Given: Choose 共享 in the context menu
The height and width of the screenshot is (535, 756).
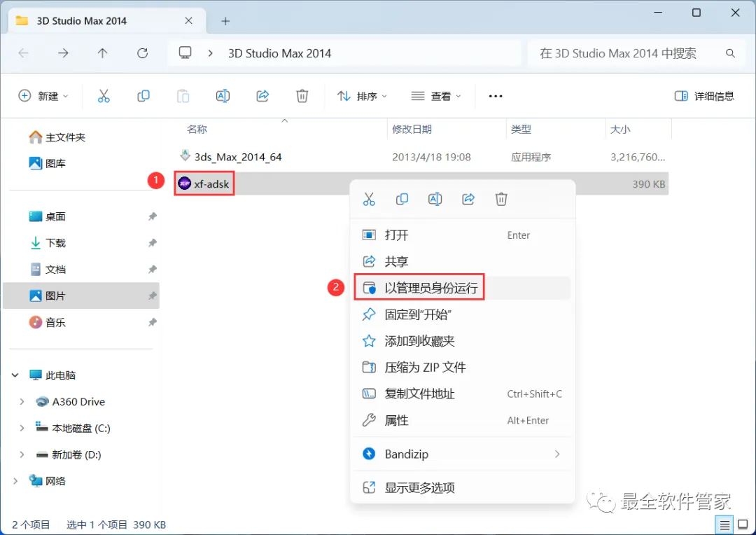Looking at the screenshot, I should click(463, 261).
